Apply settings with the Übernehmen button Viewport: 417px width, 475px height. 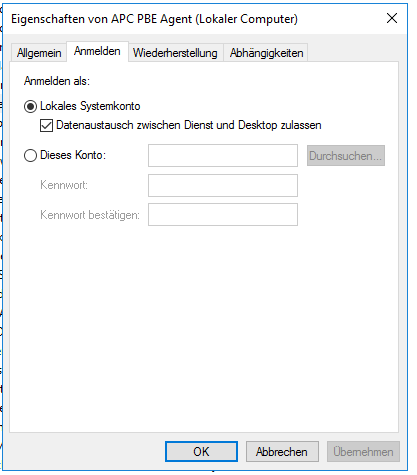[x=363, y=452]
